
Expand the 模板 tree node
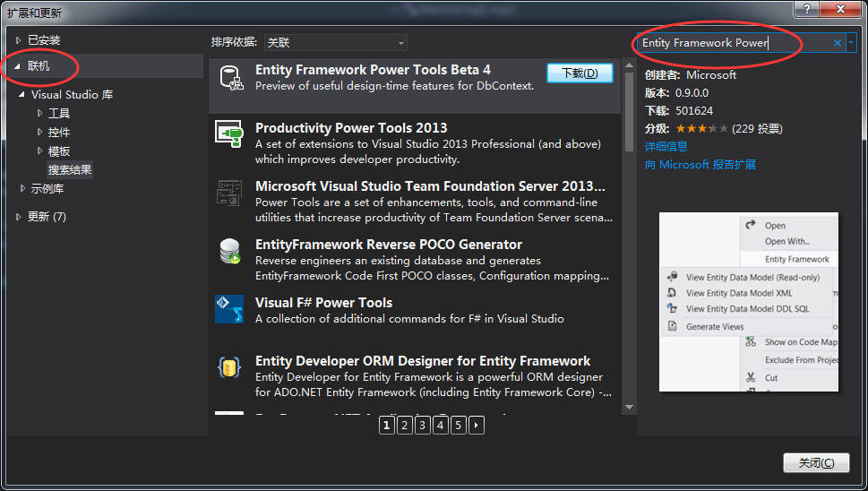click(39, 151)
